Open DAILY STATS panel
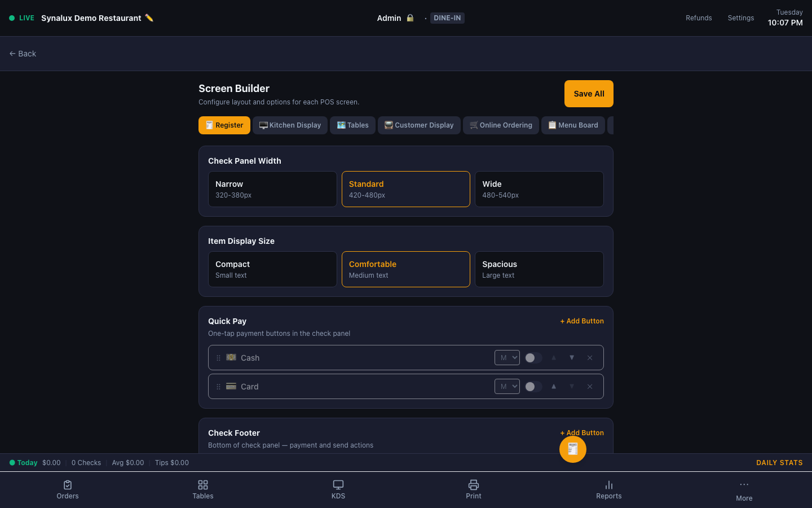Viewport: 812px width, 508px height. coord(779,463)
